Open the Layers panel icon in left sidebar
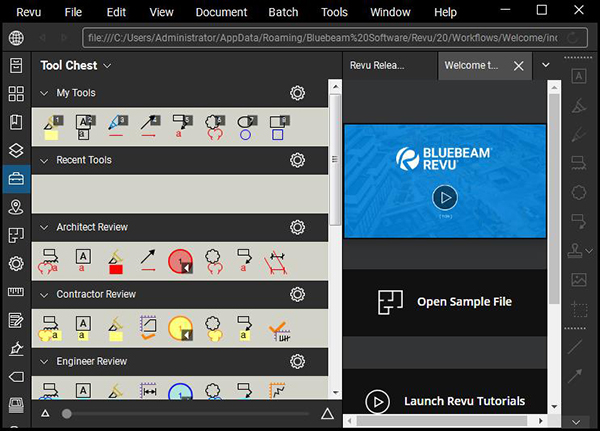 point(16,150)
